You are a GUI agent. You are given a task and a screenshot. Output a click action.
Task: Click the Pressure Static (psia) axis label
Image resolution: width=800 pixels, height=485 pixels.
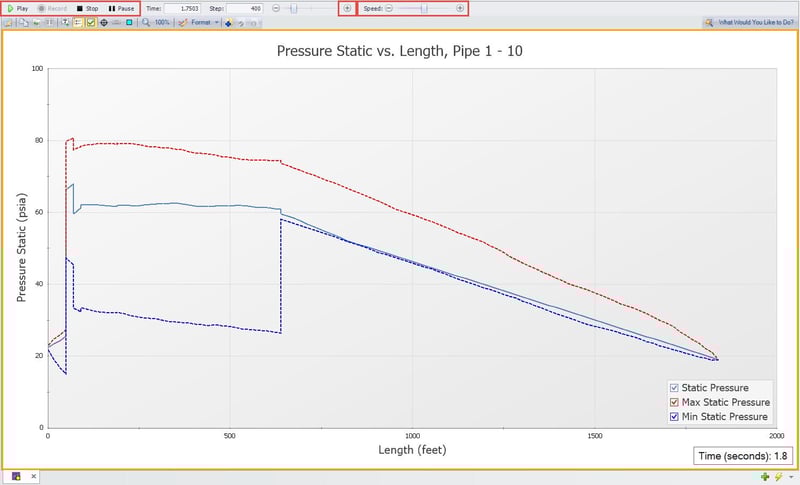point(21,247)
